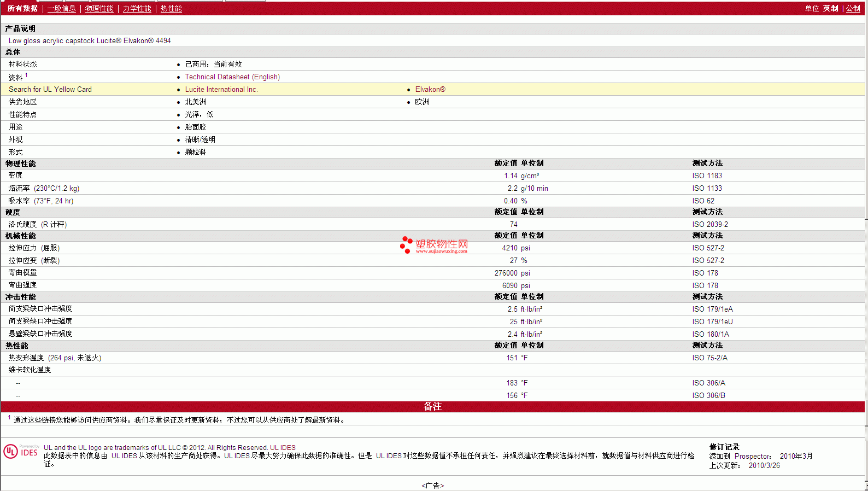Click ISO 1133 test method
Viewport: 868px width, 491px height.
click(x=707, y=189)
